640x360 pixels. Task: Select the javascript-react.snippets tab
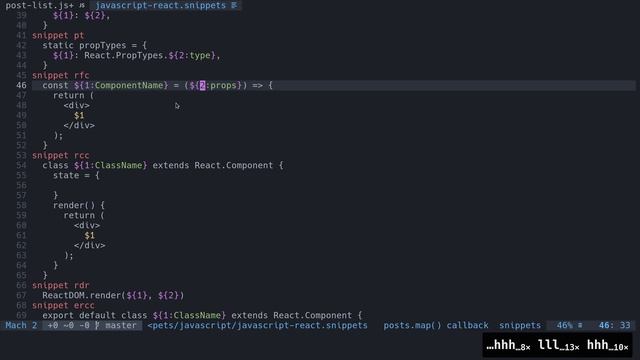(160, 5)
